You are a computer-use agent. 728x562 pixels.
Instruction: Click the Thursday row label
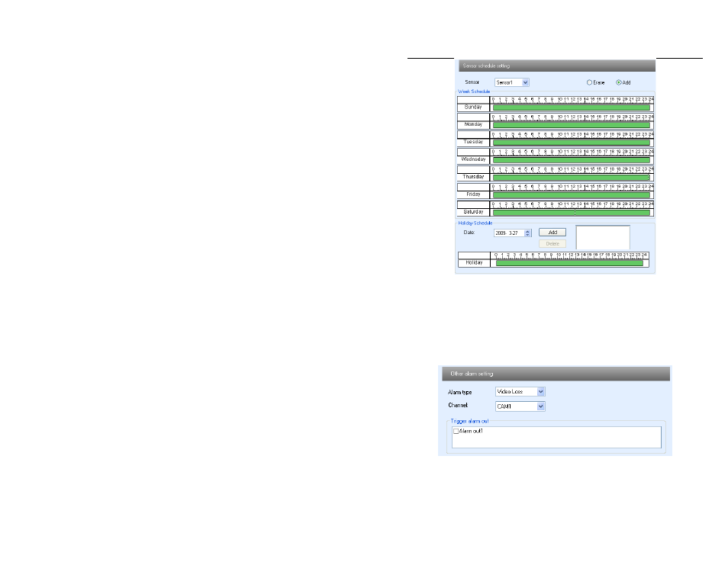click(473, 177)
